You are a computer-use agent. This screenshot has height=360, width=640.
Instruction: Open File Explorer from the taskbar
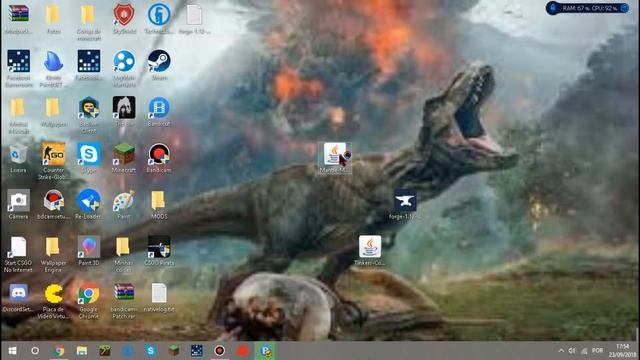[x=82, y=351]
